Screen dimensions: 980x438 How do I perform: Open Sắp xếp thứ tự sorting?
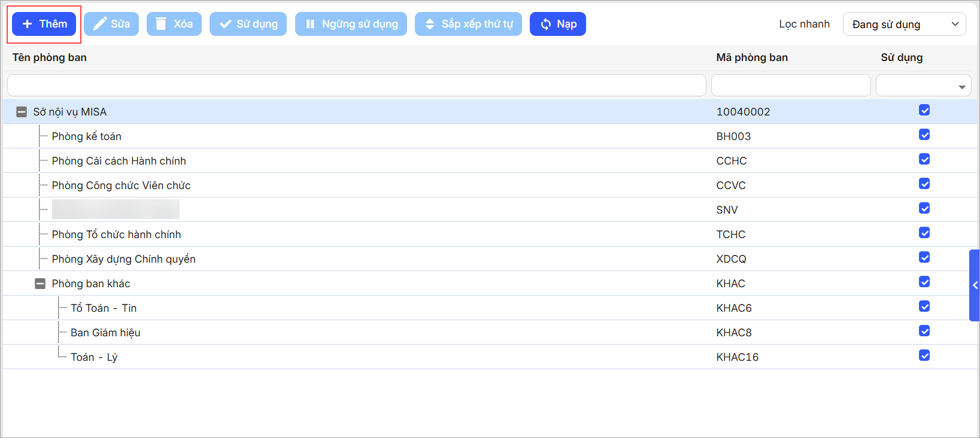(x=468, y=24)
